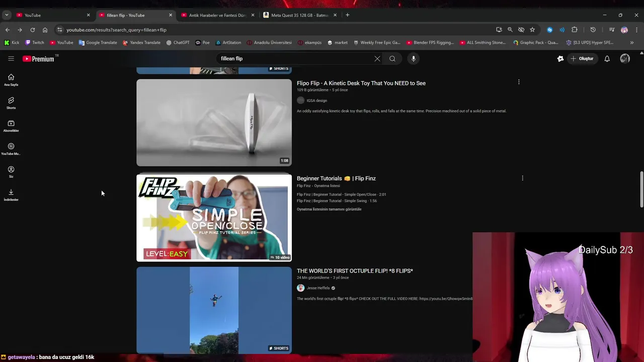Open İndirilenler downloads in sidebar
This screenshot has height=362, width=644.
point(11,195)
